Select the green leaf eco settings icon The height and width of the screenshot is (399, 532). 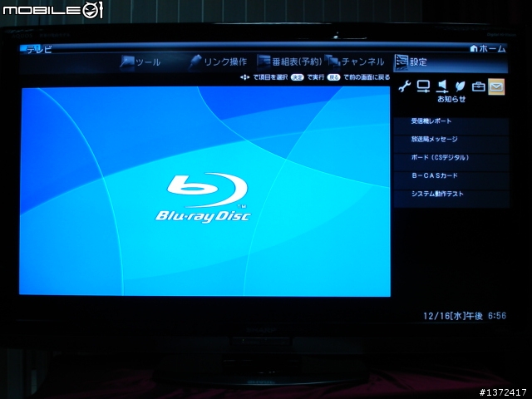460,86
